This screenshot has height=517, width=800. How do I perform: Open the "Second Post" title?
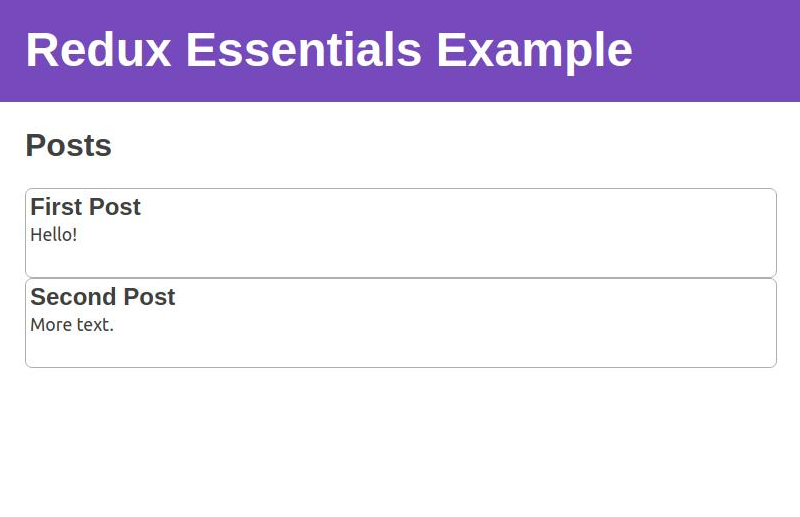pos(102,297)
